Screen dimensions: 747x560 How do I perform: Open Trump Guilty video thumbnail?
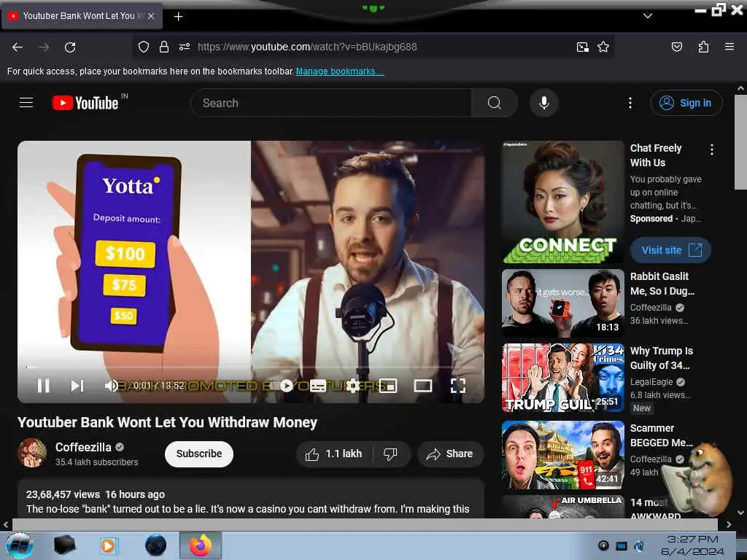(x=562, y=378)
